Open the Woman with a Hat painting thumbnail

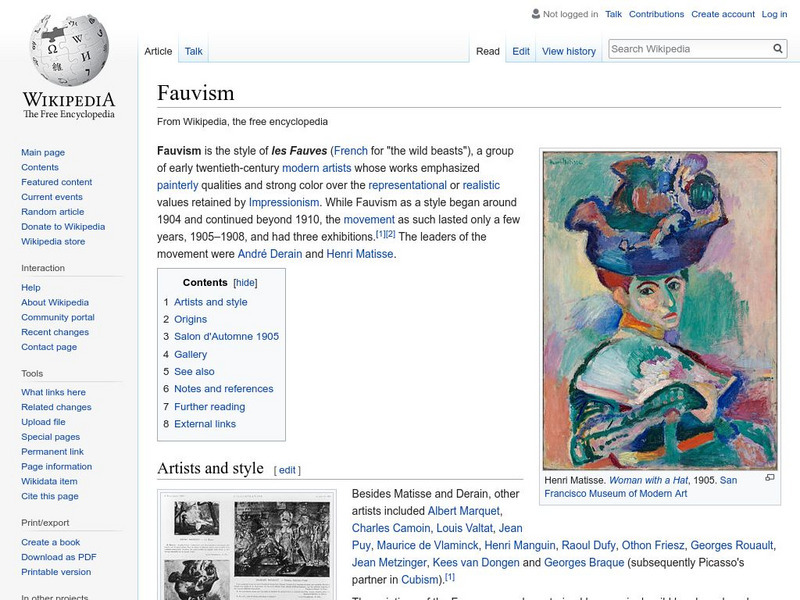coord(660,310)
